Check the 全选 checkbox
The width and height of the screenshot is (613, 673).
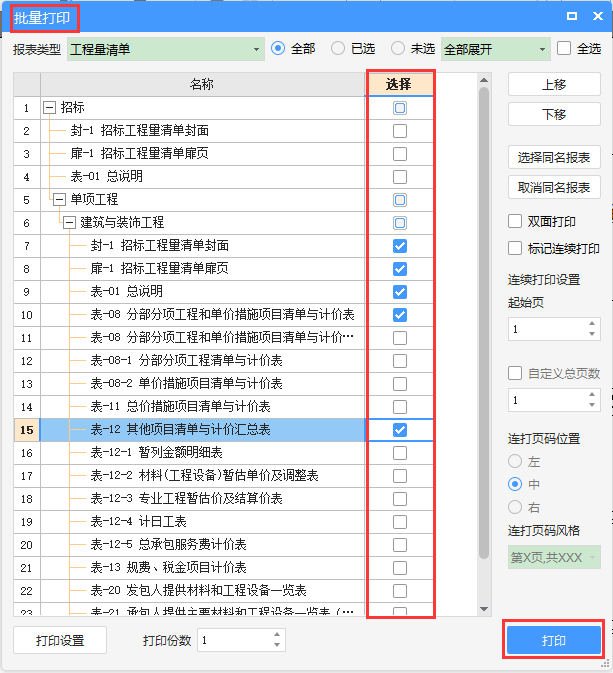564,49
